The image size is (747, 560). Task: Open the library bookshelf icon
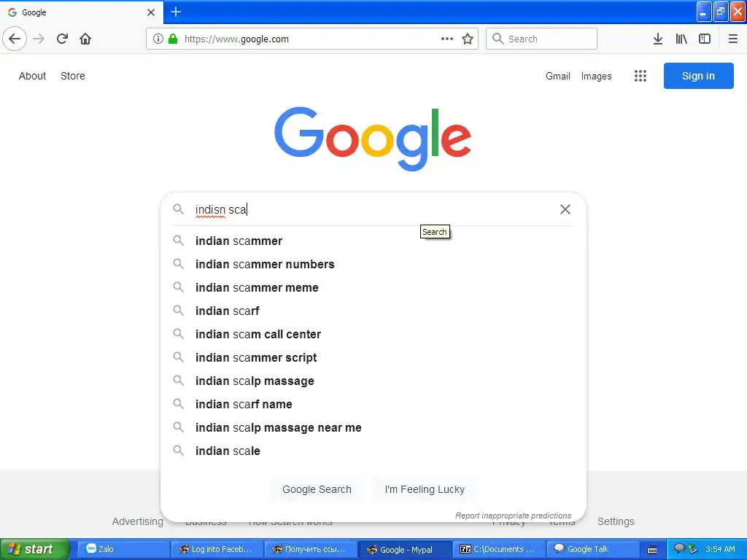[681, 39]
